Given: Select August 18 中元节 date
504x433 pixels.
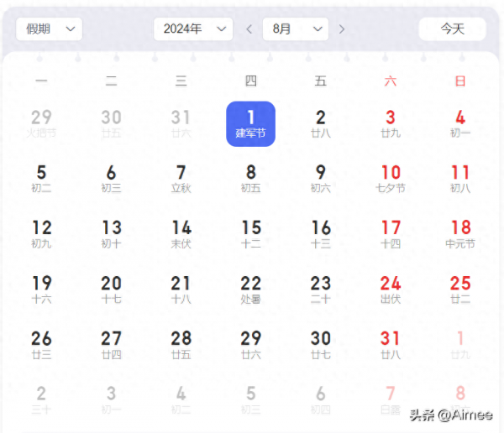Looking at the screenshot, I should click(x=460, y=234).
